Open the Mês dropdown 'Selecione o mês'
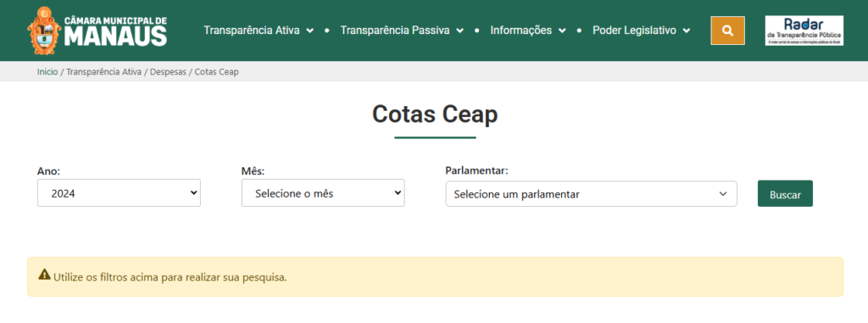Screen dimensions: 868x323 (323, 192)
